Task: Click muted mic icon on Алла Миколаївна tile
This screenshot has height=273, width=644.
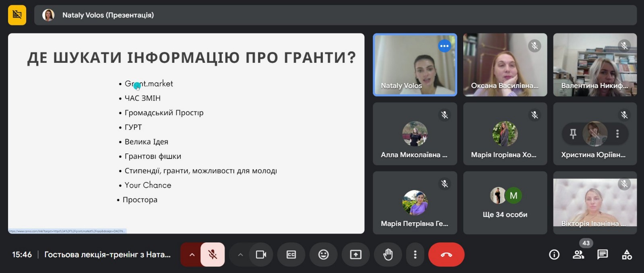Action: (x=444, y=115)
